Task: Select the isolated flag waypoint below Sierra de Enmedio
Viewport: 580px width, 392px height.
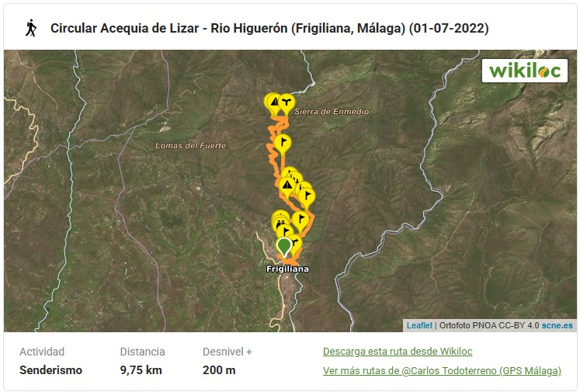Action: tap(283, 142)
